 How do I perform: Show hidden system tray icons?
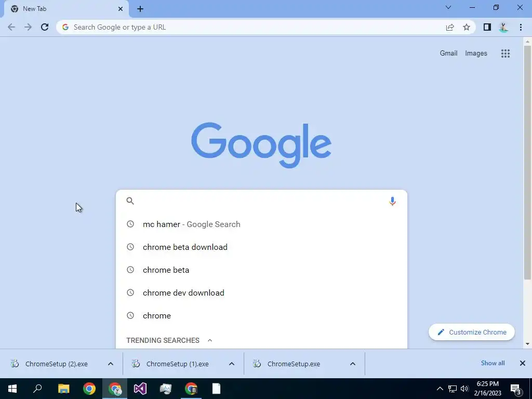click(440, 389)
